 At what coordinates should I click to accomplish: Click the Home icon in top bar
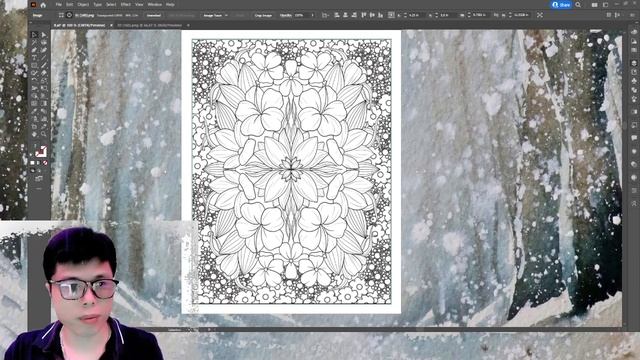click(x=43, y=5)
